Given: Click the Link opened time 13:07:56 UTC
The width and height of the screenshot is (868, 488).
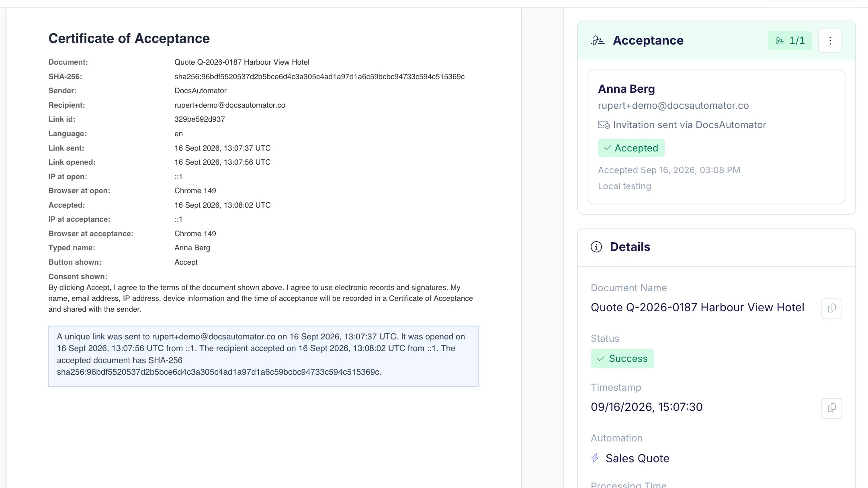Looking at the screenshot, I should tap(222, 162).
